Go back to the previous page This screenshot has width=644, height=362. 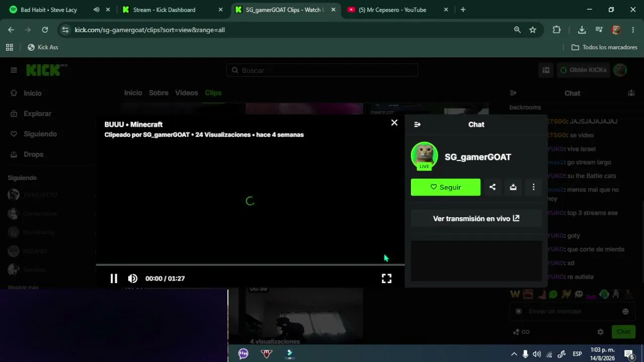11,30
